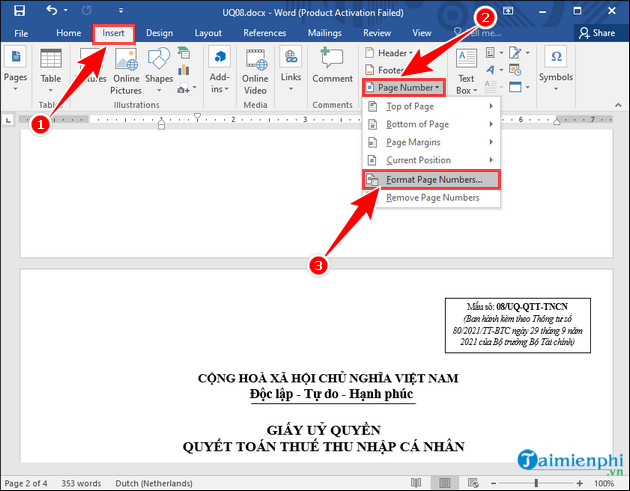The image size is (630, 491).
Task: Zoom in with the plus button
Action: tap(579, 483)
